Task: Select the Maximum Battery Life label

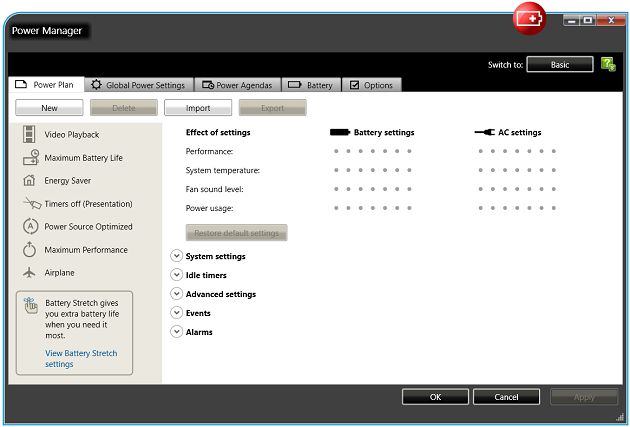Action: tap(84, 158)
